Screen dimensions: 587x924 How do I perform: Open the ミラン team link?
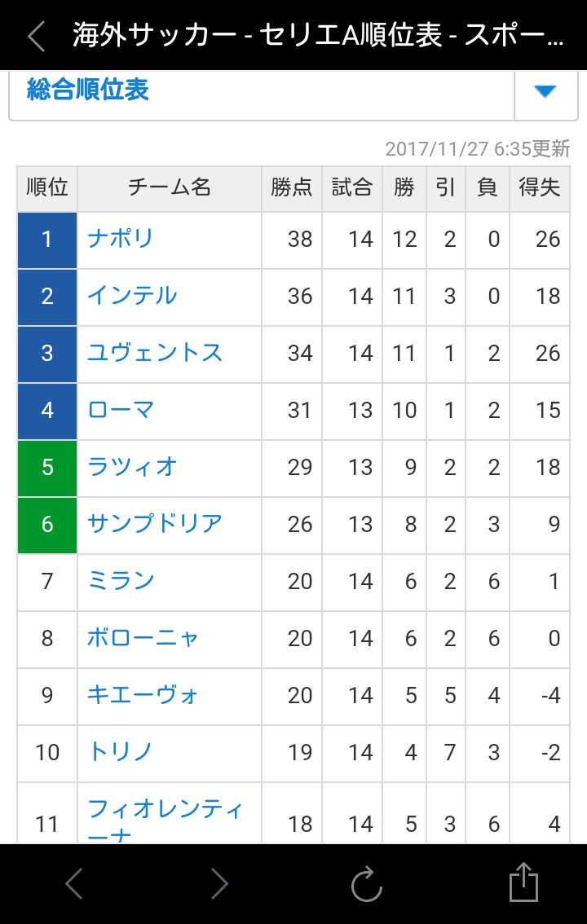[x=121, y=580]
